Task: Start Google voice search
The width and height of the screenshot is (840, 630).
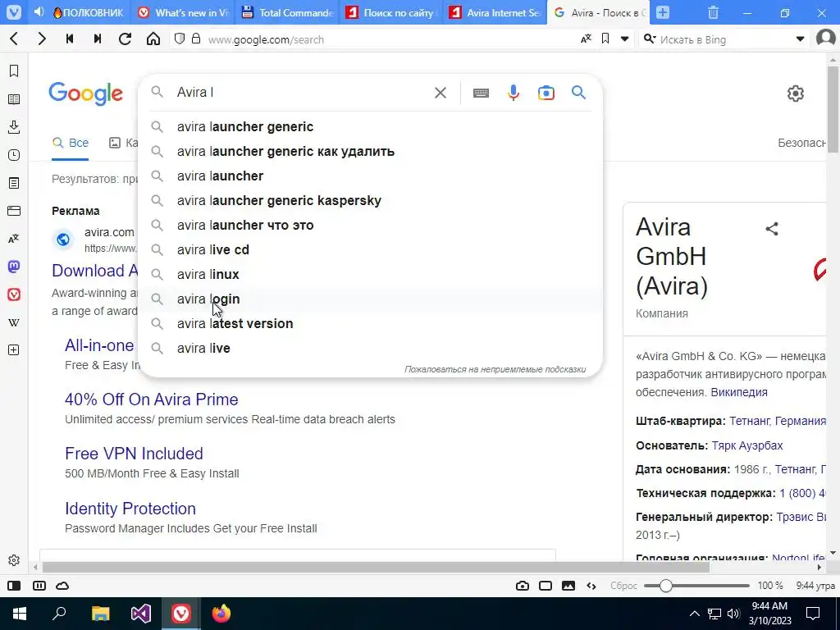Action: pos(514,93)
